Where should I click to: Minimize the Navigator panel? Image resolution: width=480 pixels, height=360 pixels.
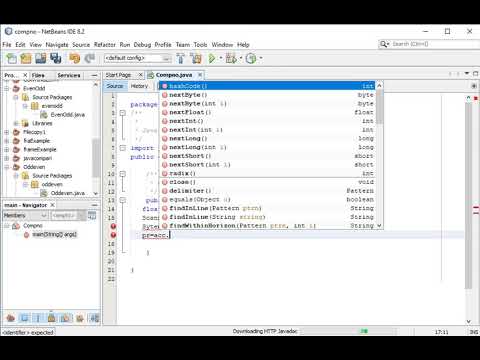tap(94, 205)
